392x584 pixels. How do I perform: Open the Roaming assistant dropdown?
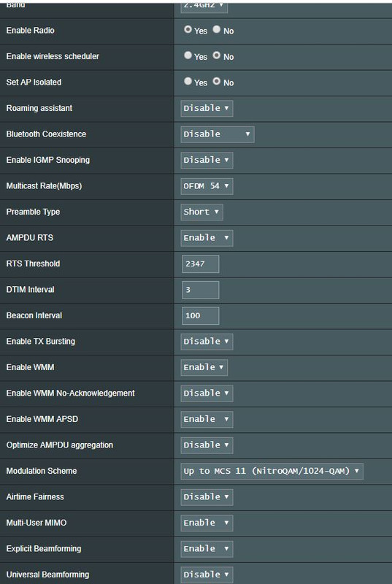207,108
